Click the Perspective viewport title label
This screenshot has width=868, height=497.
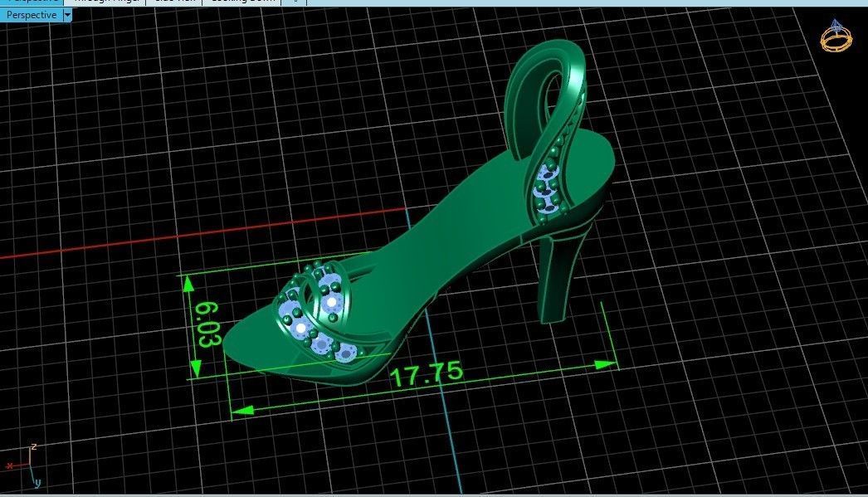[x=32, y=15]
